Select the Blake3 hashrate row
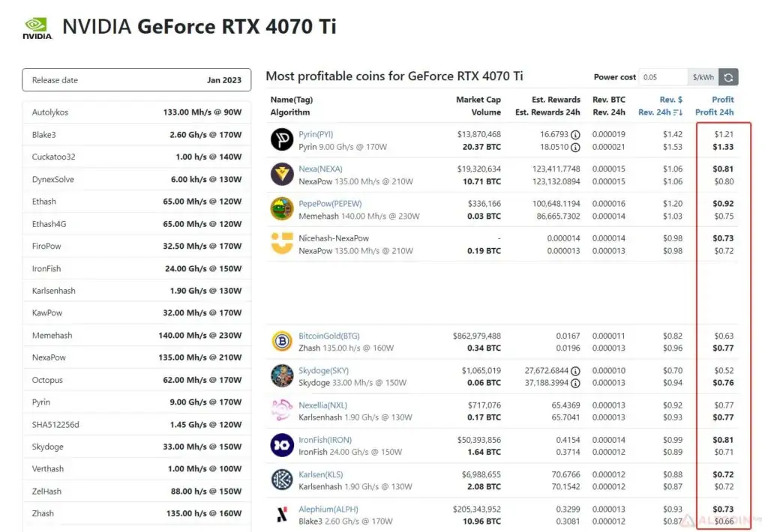 tap(136, 135)
